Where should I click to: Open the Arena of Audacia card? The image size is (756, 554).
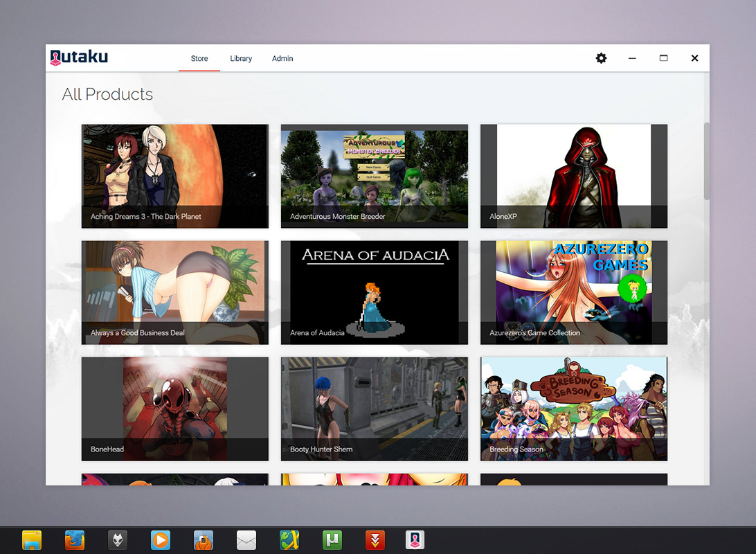click(374, 293)
